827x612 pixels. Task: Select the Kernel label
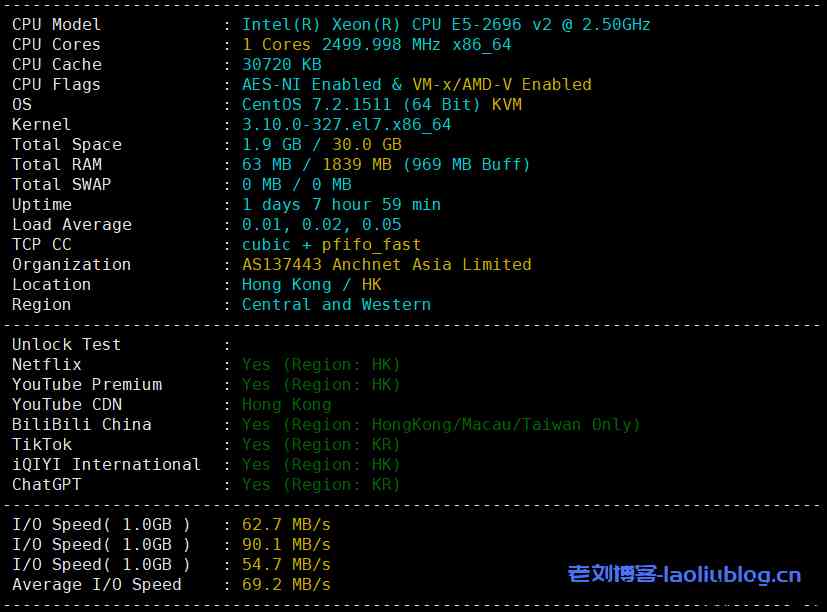(x=41, y=125)
